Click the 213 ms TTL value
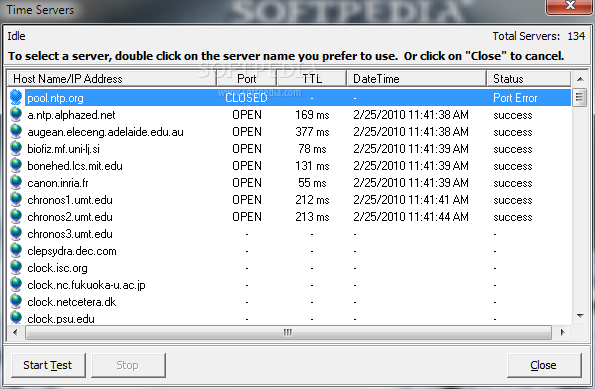The width and height of the screenshot is (595, 389). [x=312, y=217]
